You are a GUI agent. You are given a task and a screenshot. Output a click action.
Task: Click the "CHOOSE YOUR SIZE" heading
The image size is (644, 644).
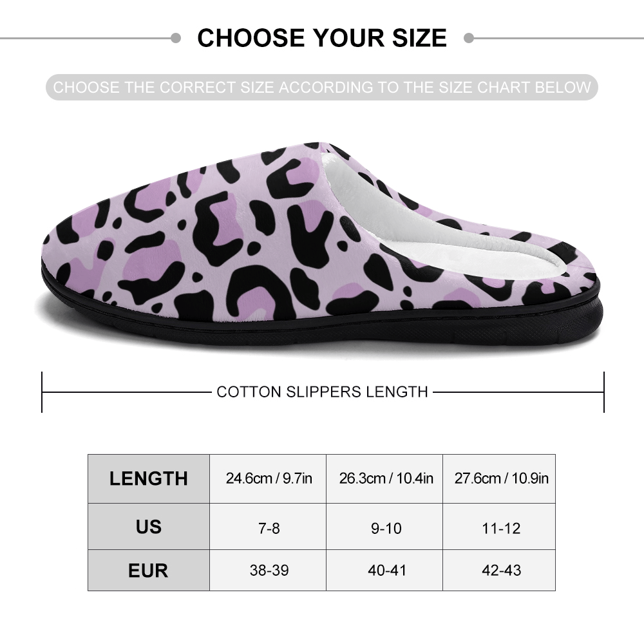322,38
